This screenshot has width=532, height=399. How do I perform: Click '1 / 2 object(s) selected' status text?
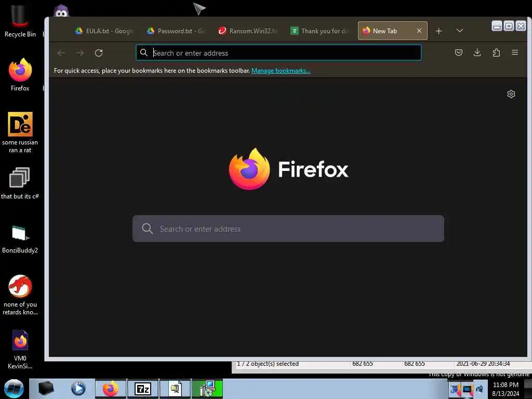pyautogui.click(x=268, y=364)
